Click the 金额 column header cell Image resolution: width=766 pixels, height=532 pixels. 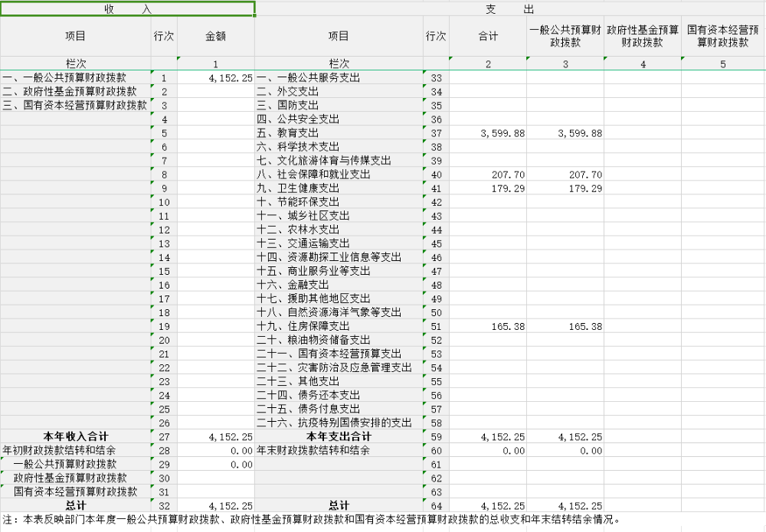click(x=215, y=36)
